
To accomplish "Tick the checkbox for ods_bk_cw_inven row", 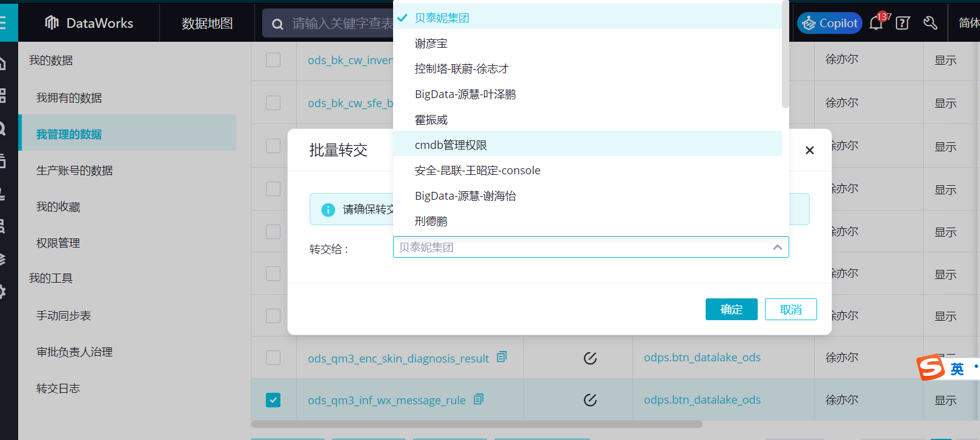I will coord(273,60).
